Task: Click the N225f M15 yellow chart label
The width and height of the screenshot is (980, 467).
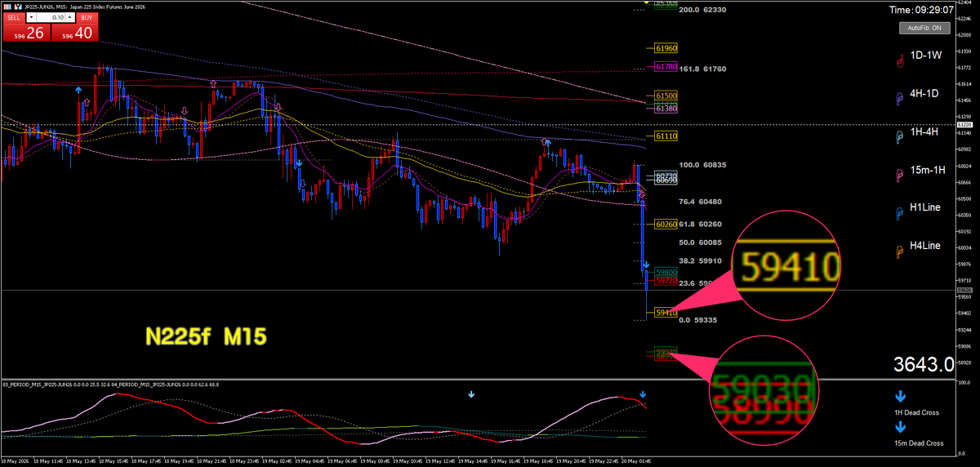Action: (x=205, y=335)
